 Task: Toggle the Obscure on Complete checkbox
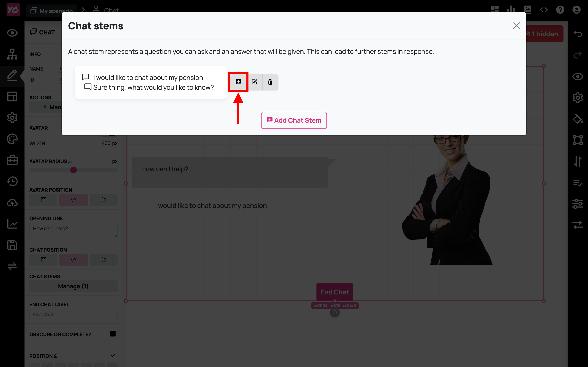click(112, 334)
